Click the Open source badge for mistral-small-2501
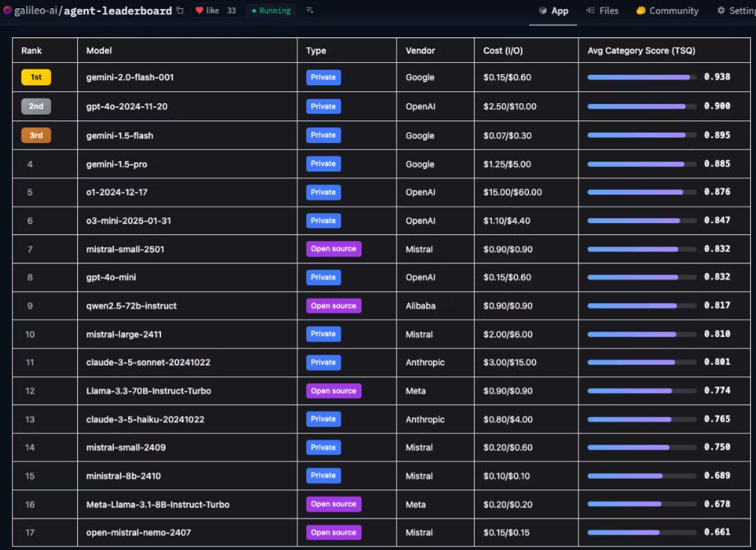 click(334, 248)
